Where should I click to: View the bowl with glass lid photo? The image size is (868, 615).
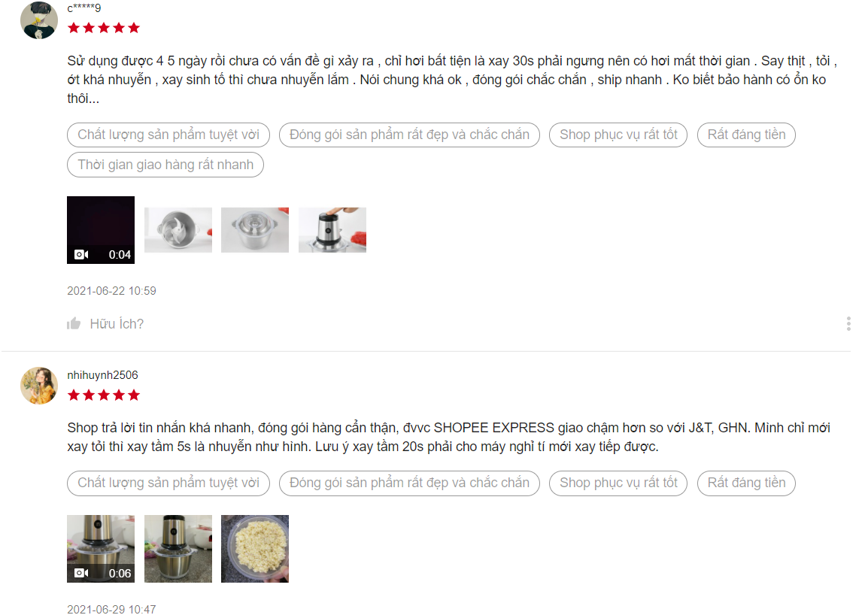[255, 230]
